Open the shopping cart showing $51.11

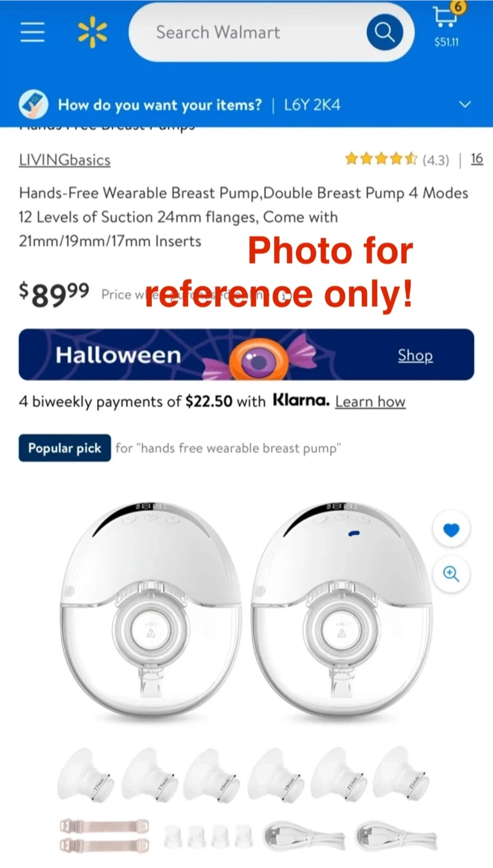pyautogui.click(x=447, y=25)
